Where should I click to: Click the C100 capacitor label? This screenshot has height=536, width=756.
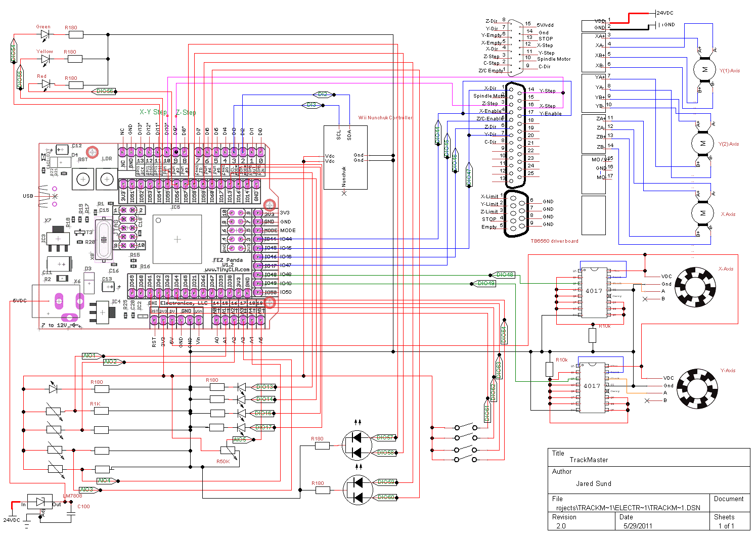click(83, 506)
